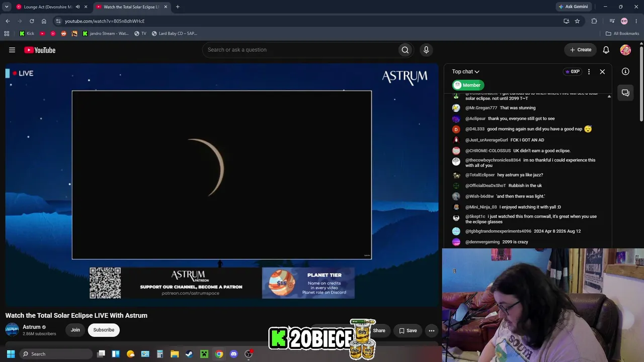Open the Chrome profile avatar
The image size is (644, 362).
pos(624,21)
